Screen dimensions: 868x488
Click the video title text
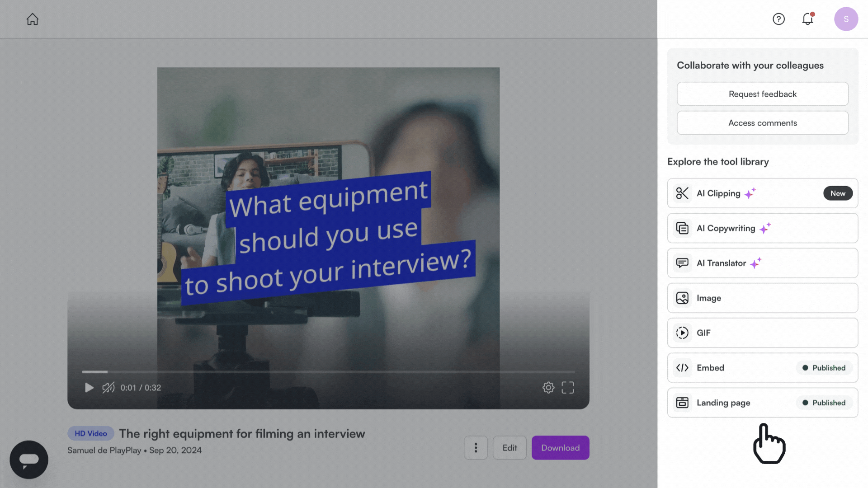242,434
